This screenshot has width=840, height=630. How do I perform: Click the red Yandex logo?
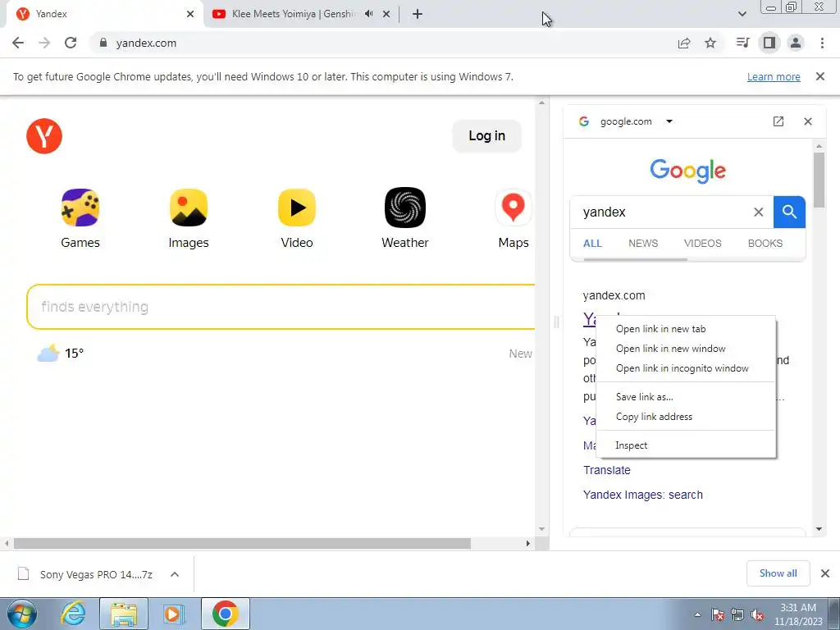pyautogui.click(x=44, y=136)
